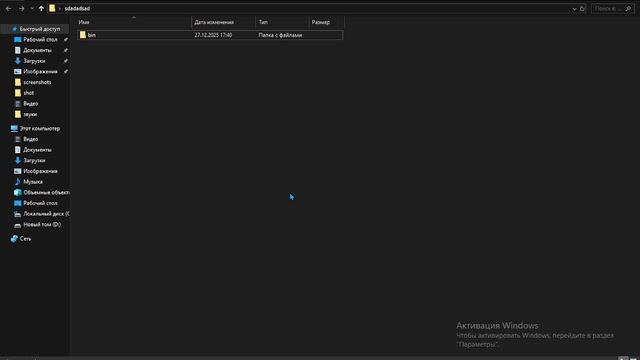Image resolution: width=640 pixels, height=360 pixels.
Task: Click the Музыка note icon
Action: tap(18, 182)
